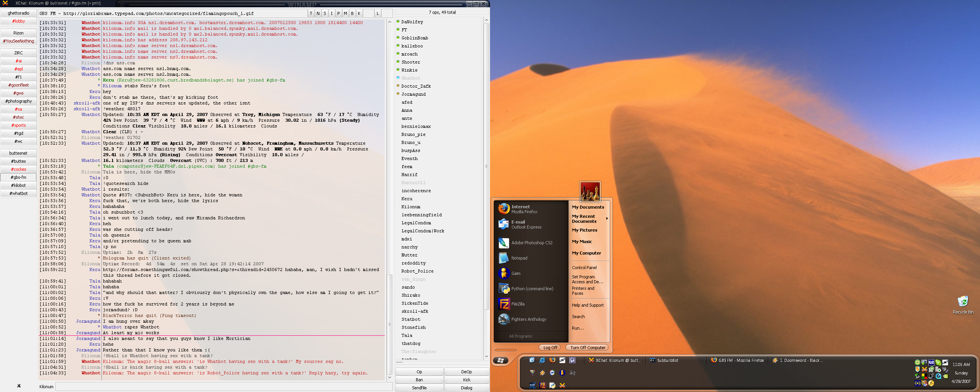Screen dimensions: 980x392
Task: Select user Jormagund in user list
Action: pyautogui.click(x=413, y=94)
